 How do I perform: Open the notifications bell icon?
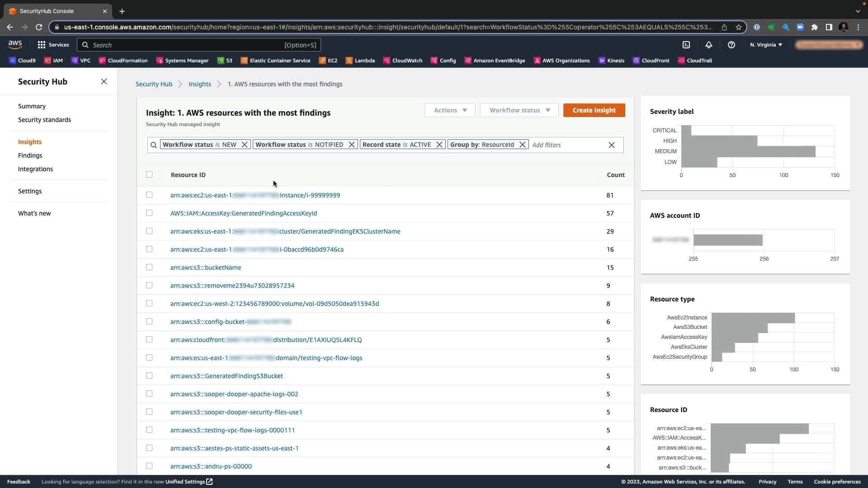coord(709,45)
